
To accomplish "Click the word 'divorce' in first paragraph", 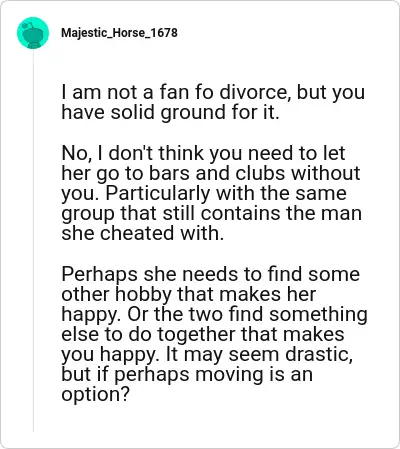I will click(252, 92).
